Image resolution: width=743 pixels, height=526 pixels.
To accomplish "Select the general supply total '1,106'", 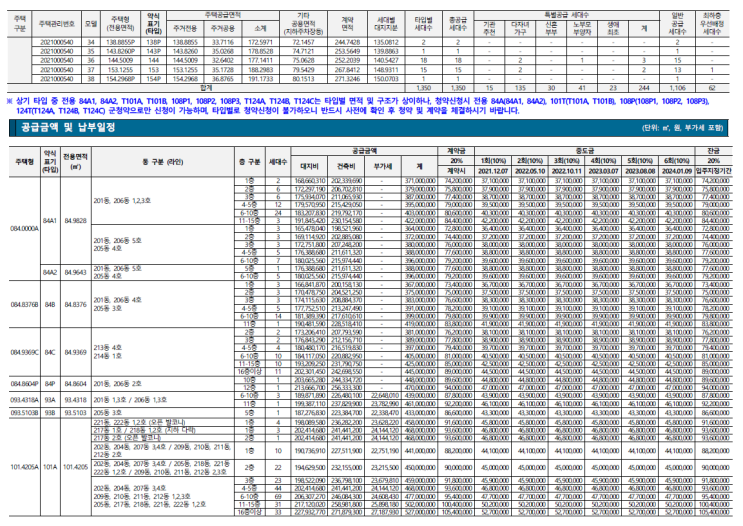I will [677, 88].
